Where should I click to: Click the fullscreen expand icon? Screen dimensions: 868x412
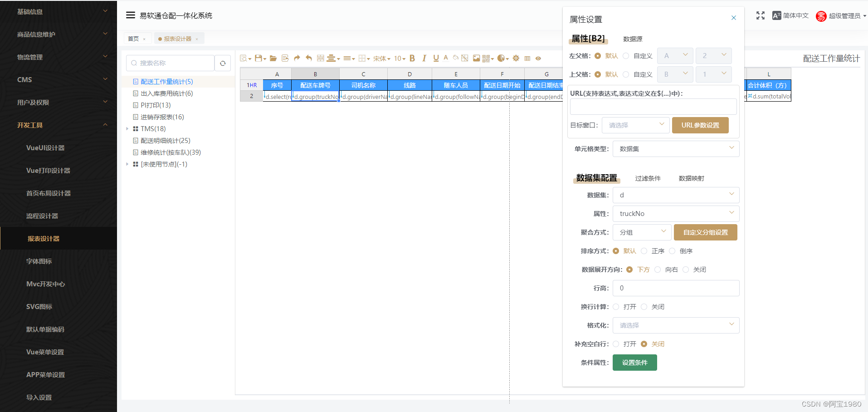[x=761, y=15]
